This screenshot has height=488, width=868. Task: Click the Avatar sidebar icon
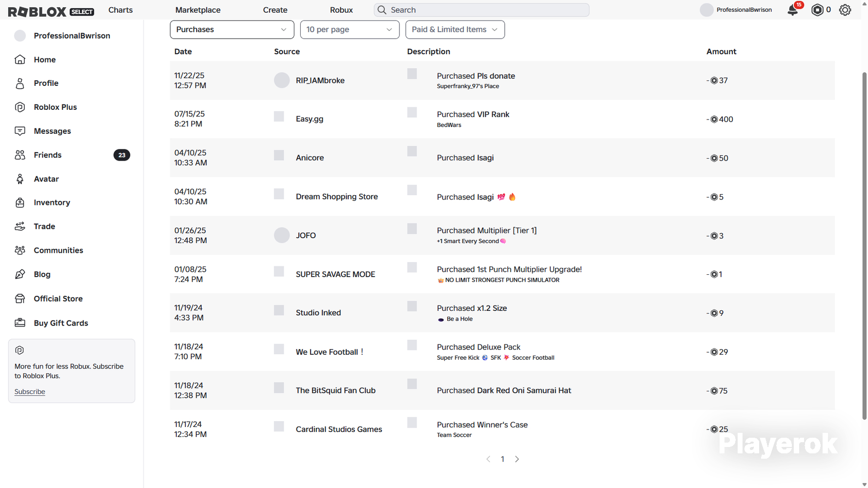coord(20,179)
